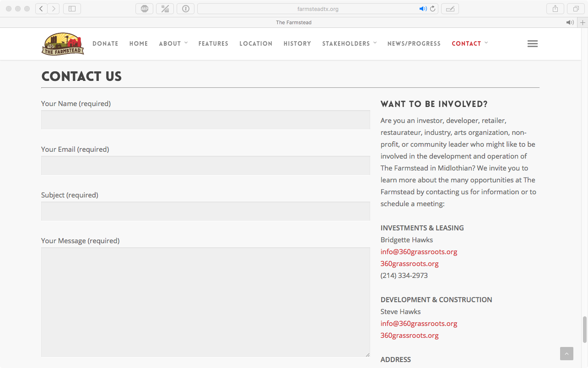The image size is (588, 368).
Task: Click the Want To Be Involved heading
Action: 434,104
